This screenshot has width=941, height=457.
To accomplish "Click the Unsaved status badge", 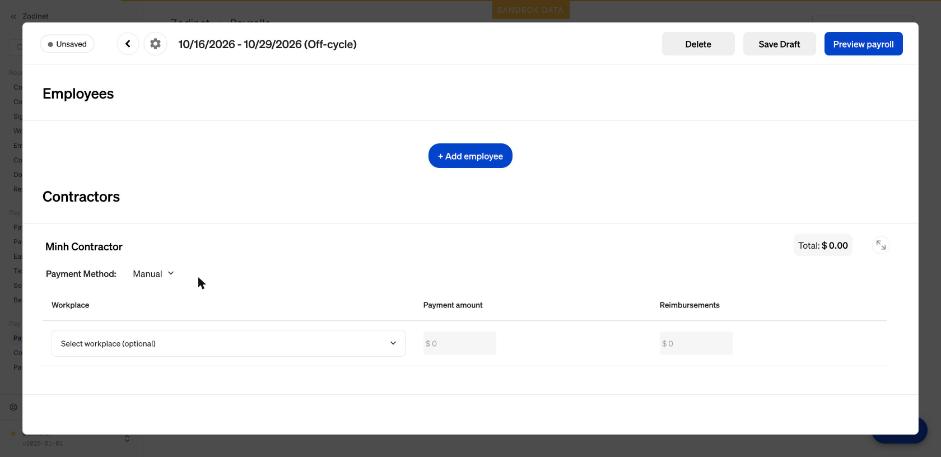I will click(67, 44).
